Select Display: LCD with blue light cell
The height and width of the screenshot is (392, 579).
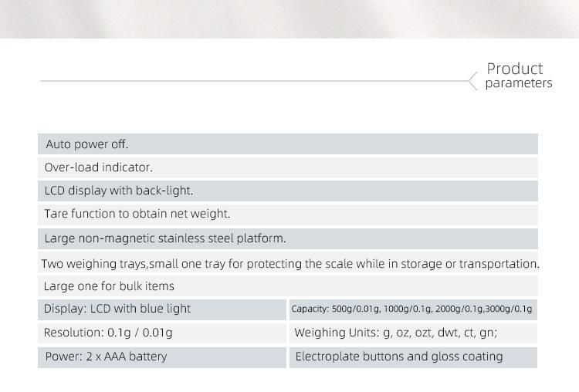(162, 309)
